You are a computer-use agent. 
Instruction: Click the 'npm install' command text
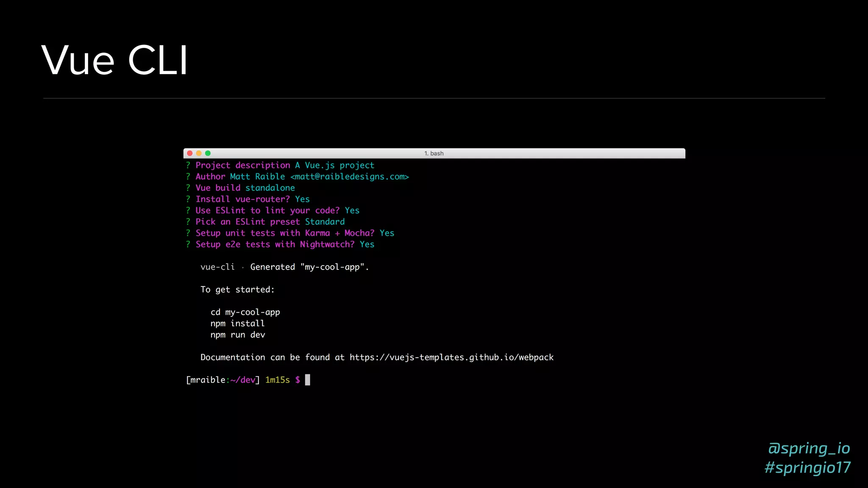click(237, 324)
